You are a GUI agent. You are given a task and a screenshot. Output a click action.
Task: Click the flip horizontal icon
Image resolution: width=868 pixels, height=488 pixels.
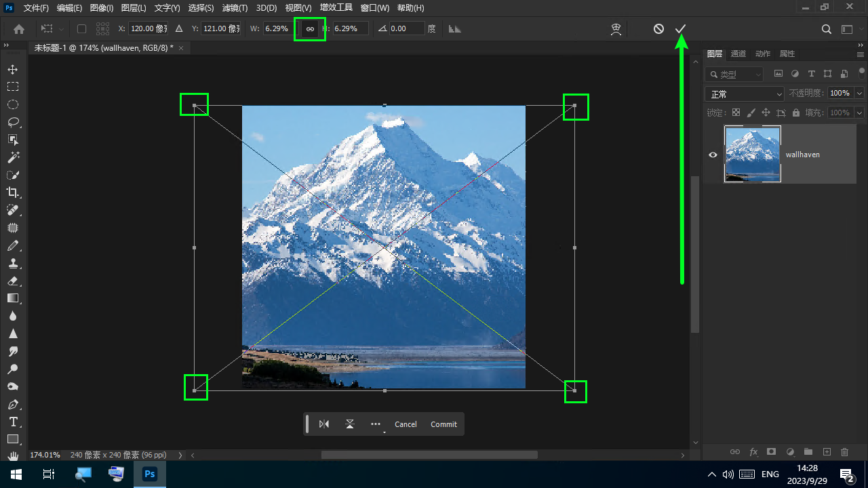(324, 424)
